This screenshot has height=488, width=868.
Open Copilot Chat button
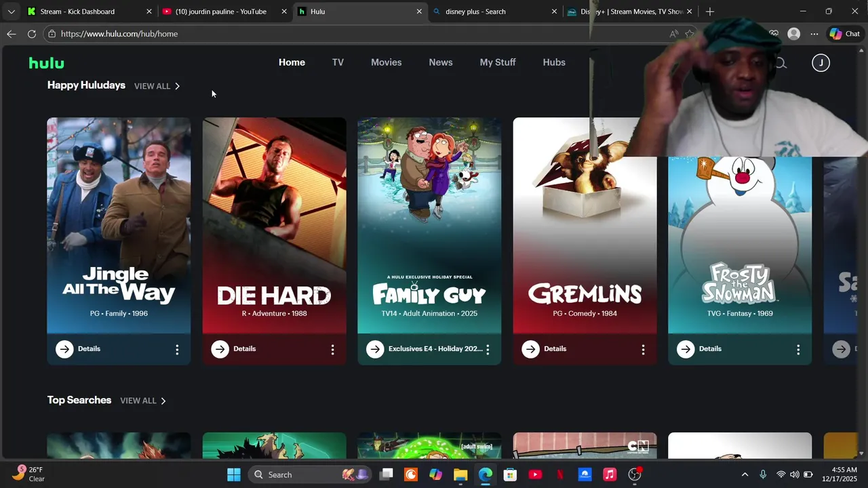(x=845, y=34)
